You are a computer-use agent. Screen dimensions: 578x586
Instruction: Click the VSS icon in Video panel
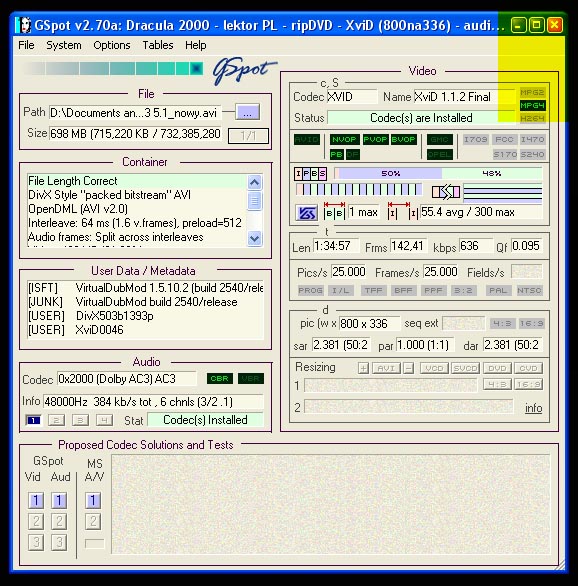(x=306, y=213)
